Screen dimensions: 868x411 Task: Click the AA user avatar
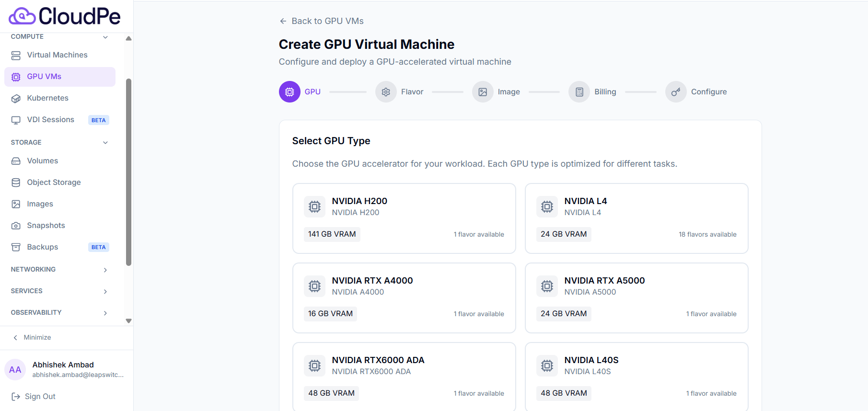click(x=15, y=370)
